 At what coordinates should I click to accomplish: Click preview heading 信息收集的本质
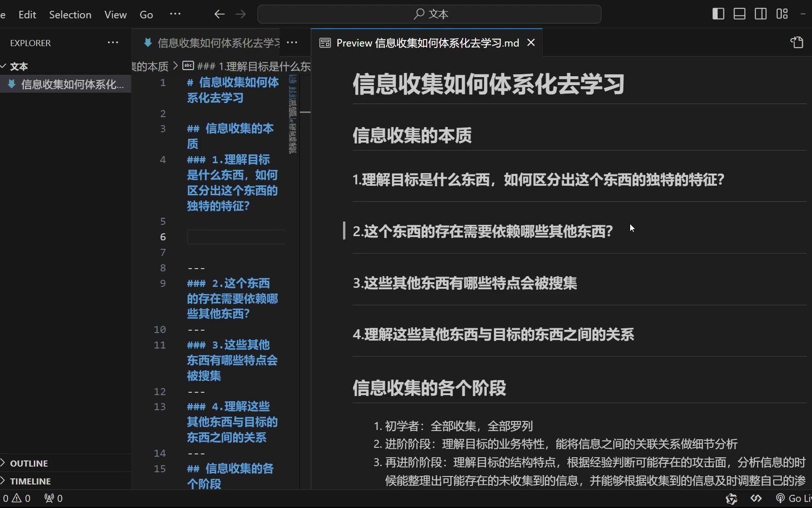[412, 135]
